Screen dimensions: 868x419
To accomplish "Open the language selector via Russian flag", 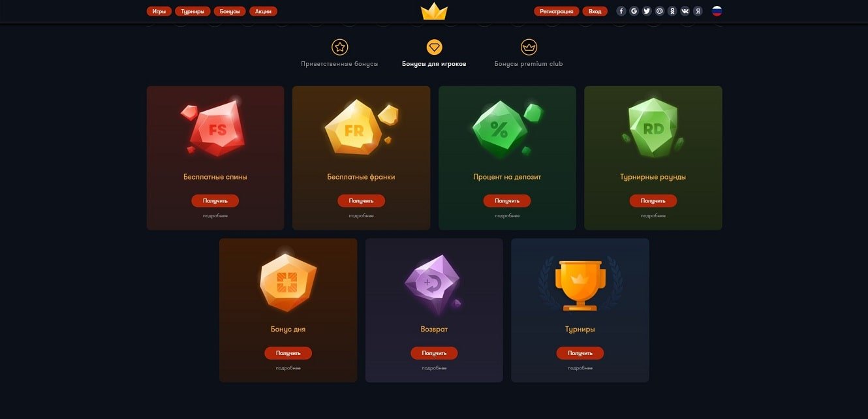I will coord(717,11).
